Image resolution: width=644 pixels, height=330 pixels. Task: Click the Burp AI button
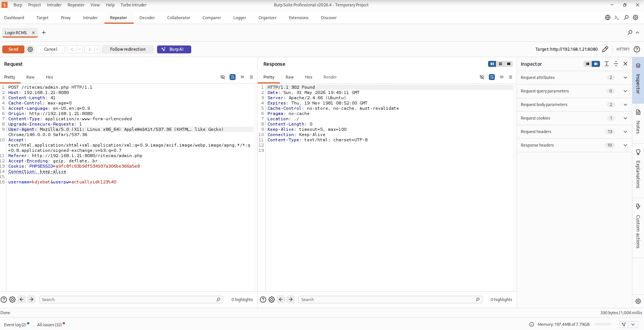coord(174,49)
